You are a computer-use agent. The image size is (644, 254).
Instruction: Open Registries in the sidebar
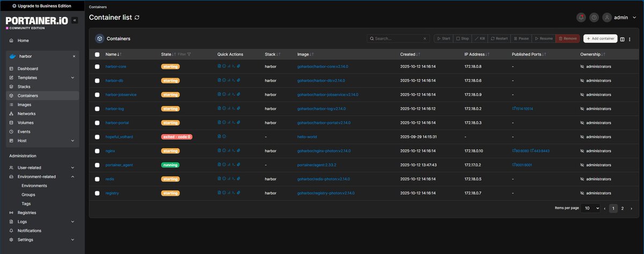pos(27,213)
